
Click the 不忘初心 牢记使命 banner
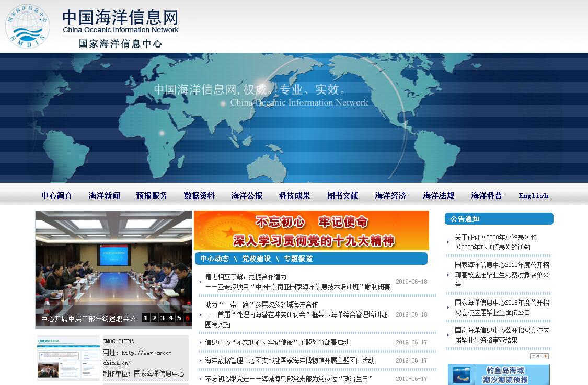pos(312,230)
